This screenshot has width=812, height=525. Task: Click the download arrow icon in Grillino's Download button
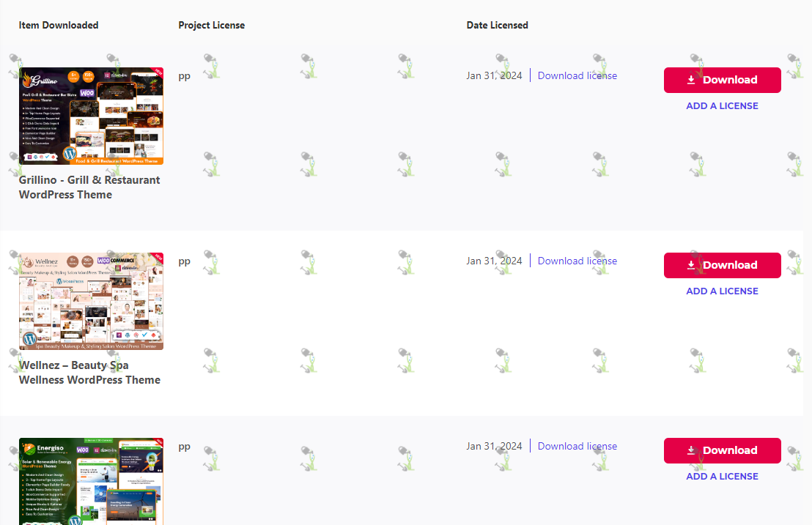691,80
